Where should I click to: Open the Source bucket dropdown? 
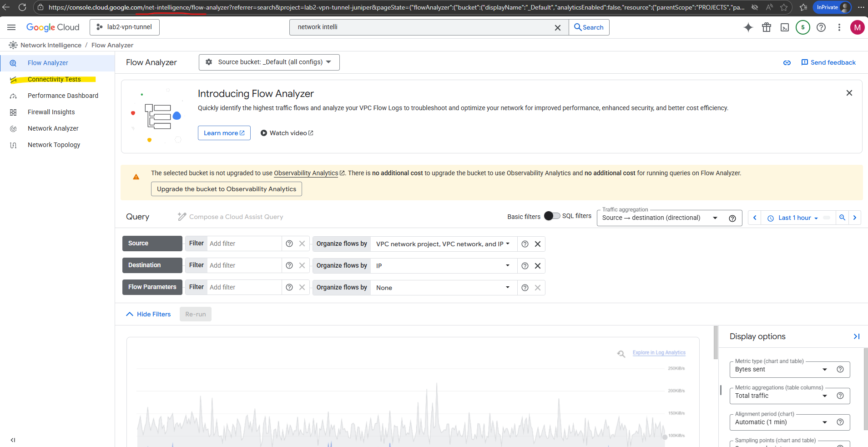269,62
